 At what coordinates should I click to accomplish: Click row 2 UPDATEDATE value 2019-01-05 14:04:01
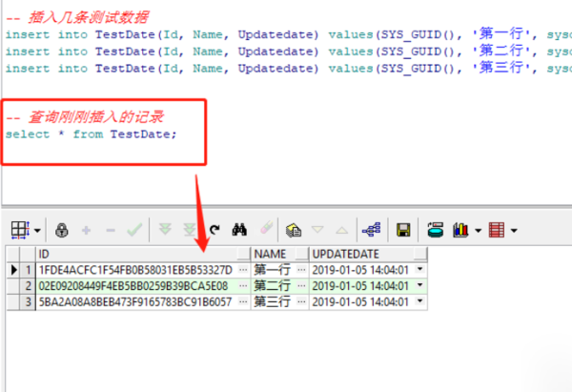(360, 286)
